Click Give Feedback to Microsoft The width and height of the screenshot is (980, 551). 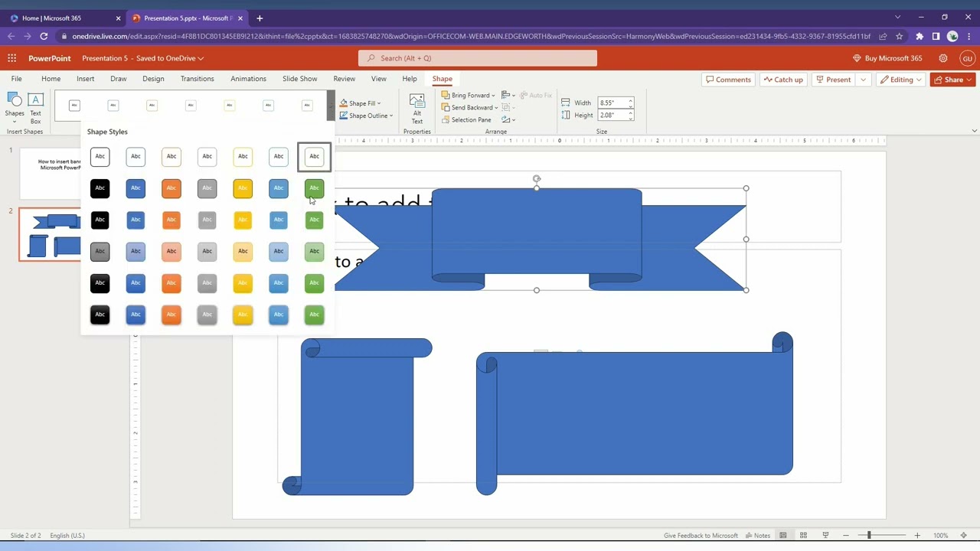pyautogui.click(x=701, y=536)
